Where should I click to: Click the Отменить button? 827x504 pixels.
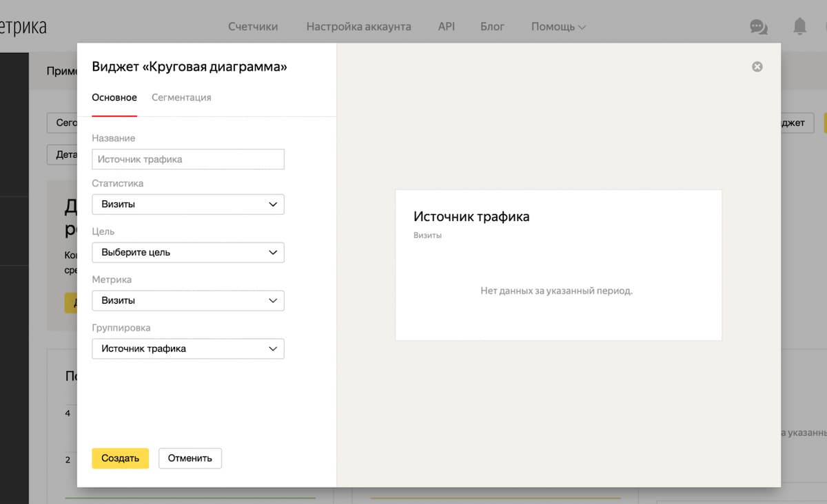tap(190, 459)
